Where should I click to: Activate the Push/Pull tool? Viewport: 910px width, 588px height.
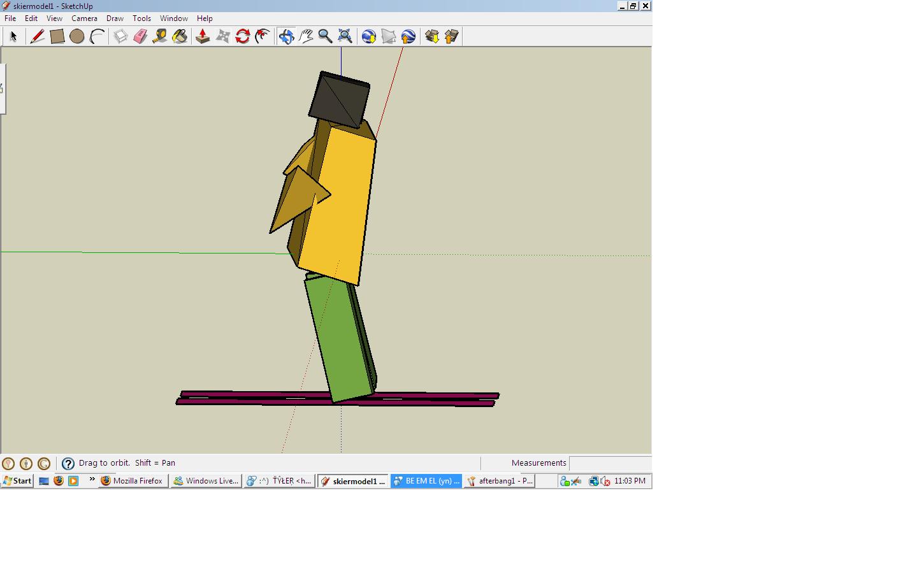point(203,36)
